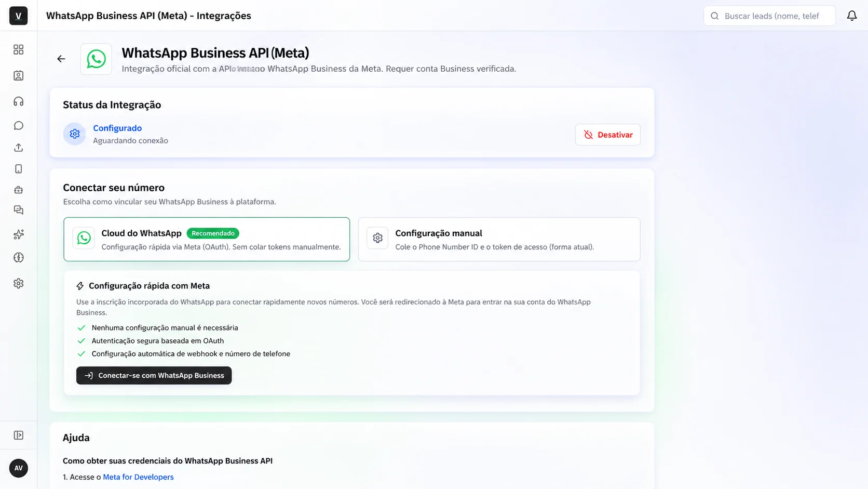Click 'Nenhuma configuração manual é necessária' item
Screen dimensions: 868x489
165,328
